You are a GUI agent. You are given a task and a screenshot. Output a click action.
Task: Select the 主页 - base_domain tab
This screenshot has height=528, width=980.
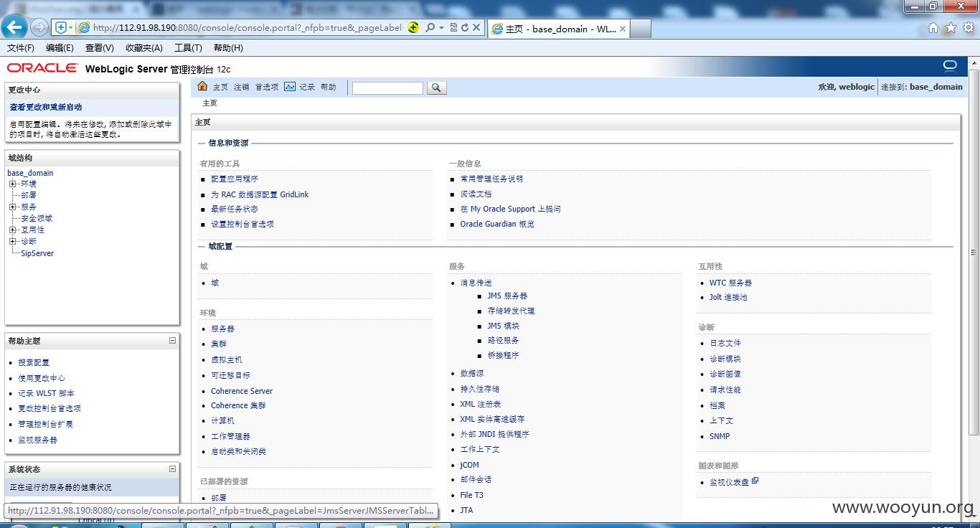coord(559,29)
